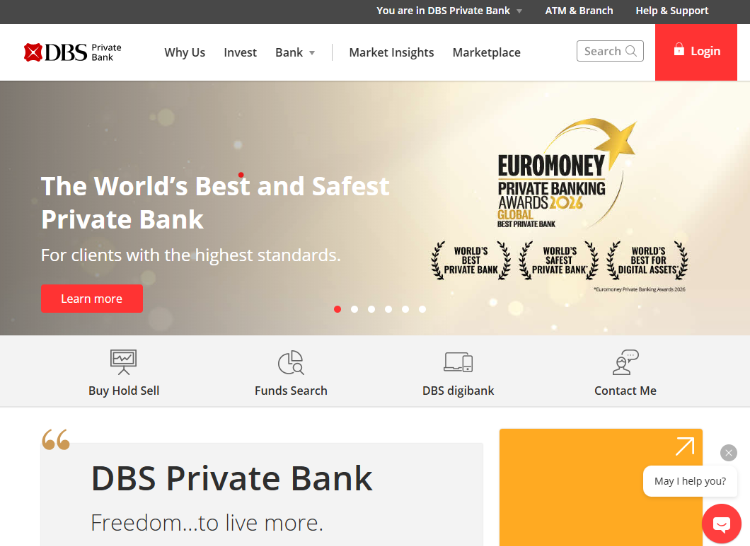Select sixth carousel slide dot

[x=422, y=309]
